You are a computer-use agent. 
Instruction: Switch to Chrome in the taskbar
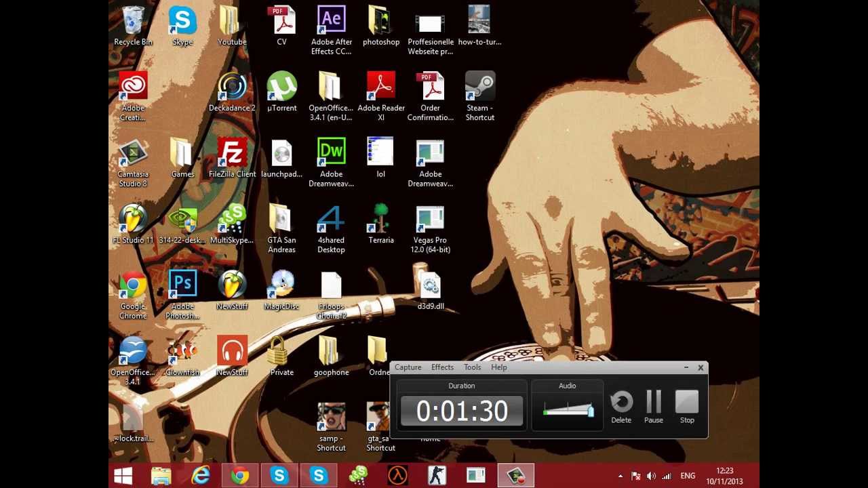coord(240,476)
